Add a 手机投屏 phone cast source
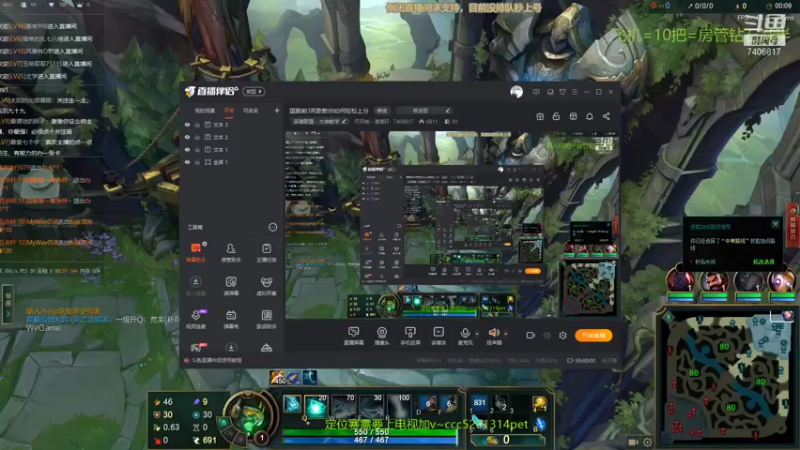800x450 pixels. [x=410, y=336]
